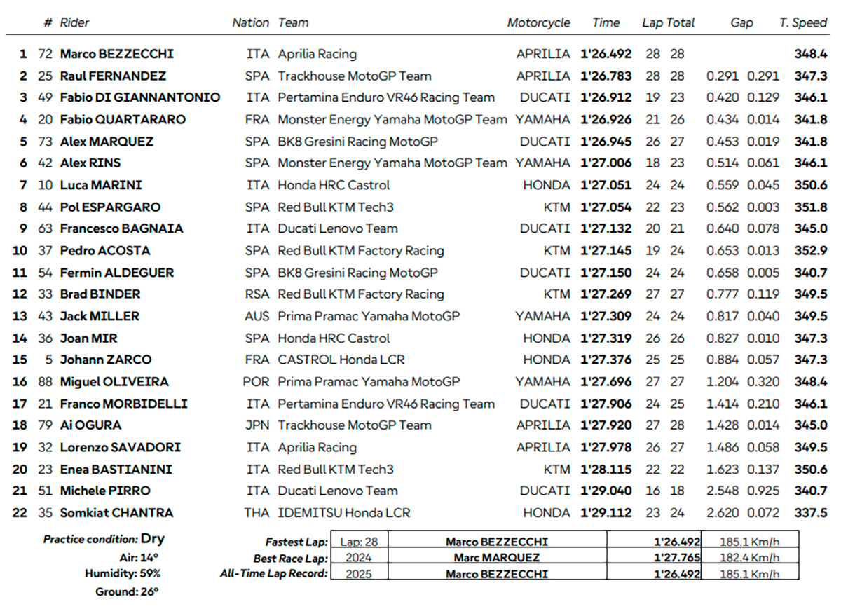The image size is (841, 616).
Task: Select the Somkiat CHANTRA row name
Action: pos(118,512)
